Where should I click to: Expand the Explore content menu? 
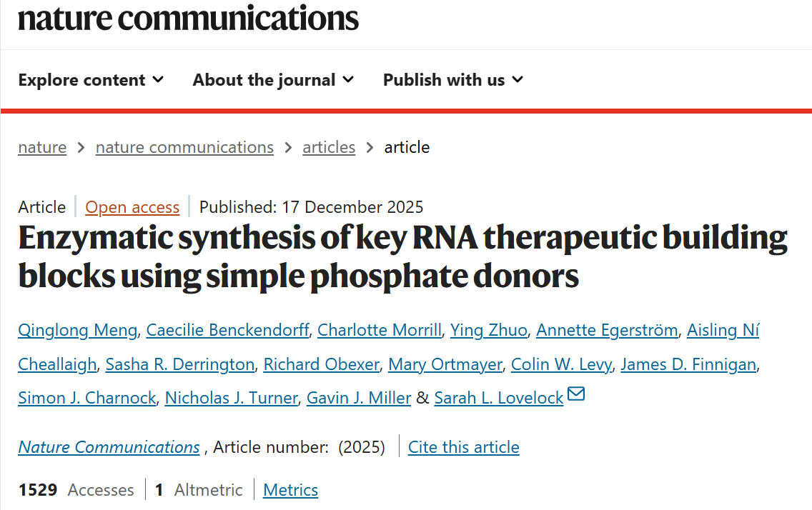91,80
